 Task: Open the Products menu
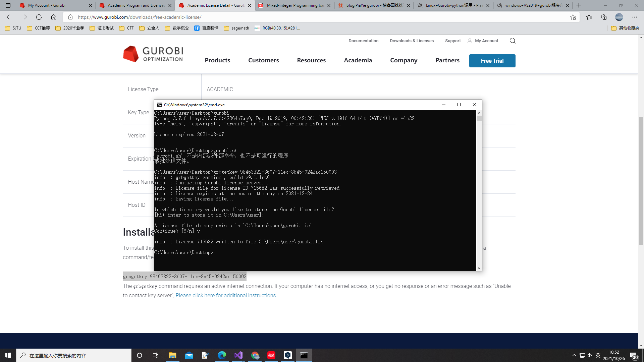click(x=217, y=60)
